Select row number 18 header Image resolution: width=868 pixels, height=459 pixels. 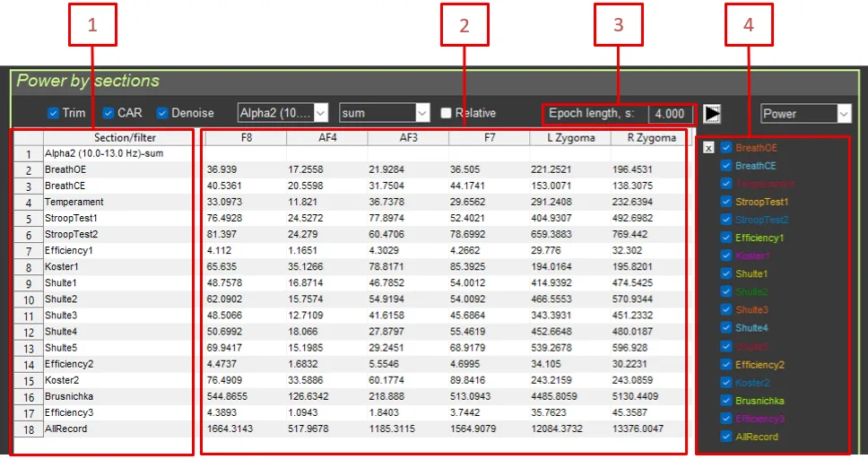tap(27, 429)
